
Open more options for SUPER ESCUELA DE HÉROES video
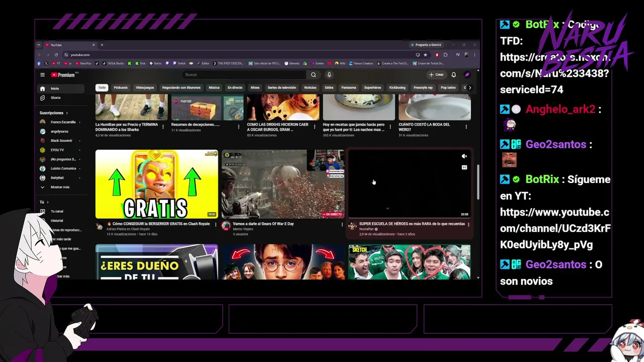point(468,224)
